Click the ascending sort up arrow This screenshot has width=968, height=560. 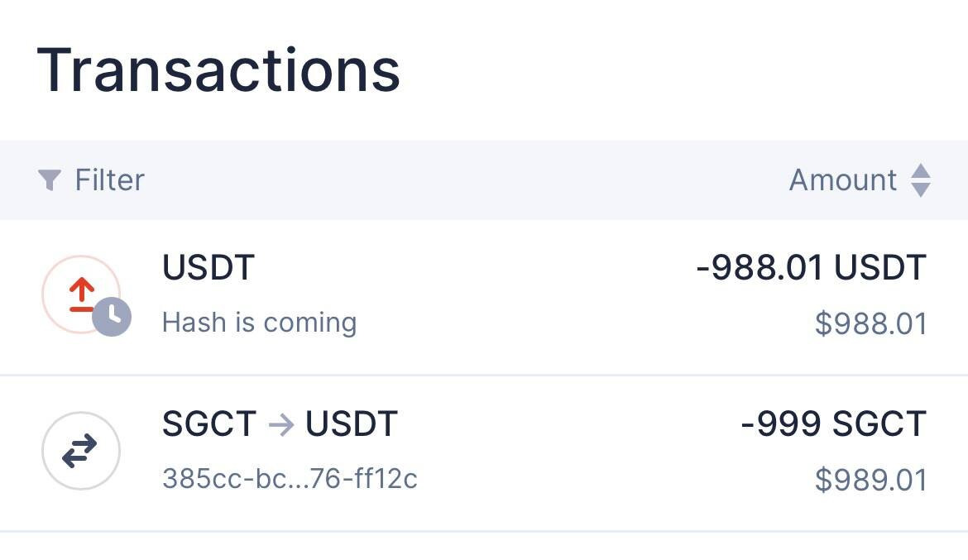pos(921,170)
